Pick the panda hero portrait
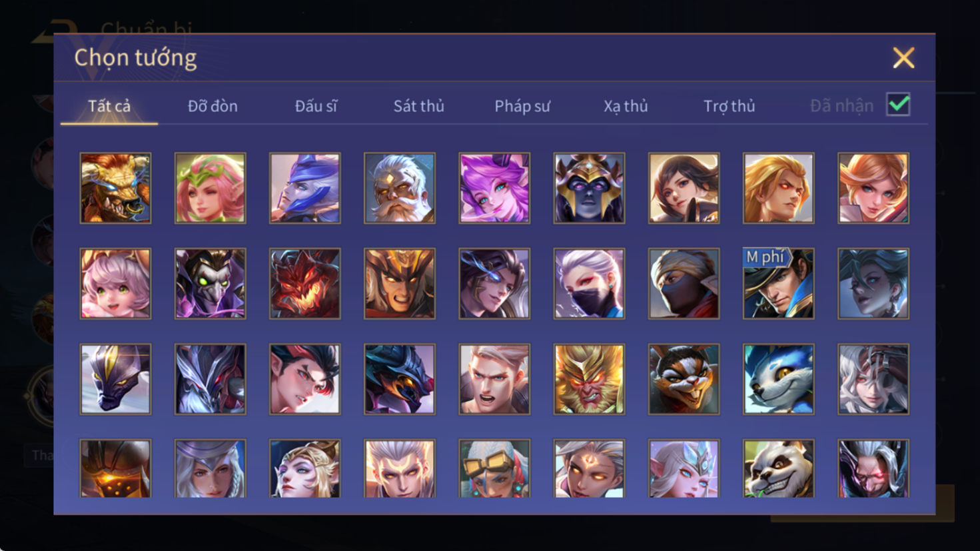The image size is (980, 551). coord(779,468)
